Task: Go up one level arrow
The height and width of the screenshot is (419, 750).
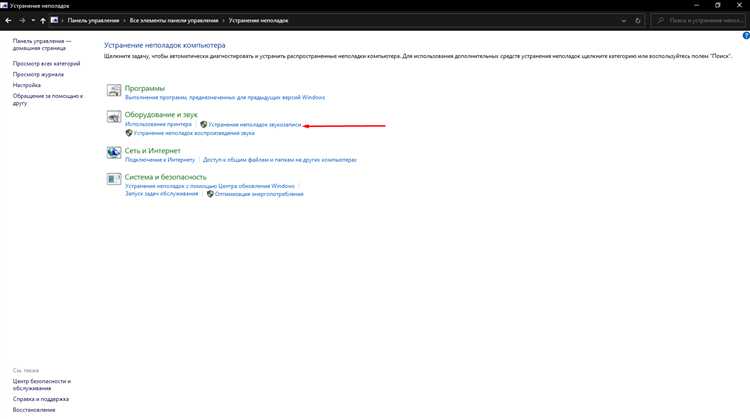Action: 43,21
